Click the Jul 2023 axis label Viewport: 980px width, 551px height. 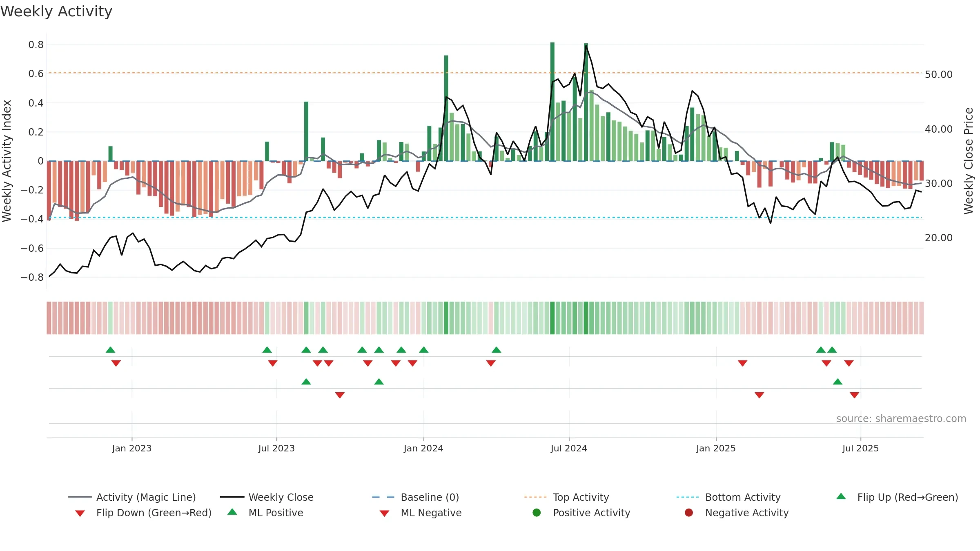pos(276,448)
